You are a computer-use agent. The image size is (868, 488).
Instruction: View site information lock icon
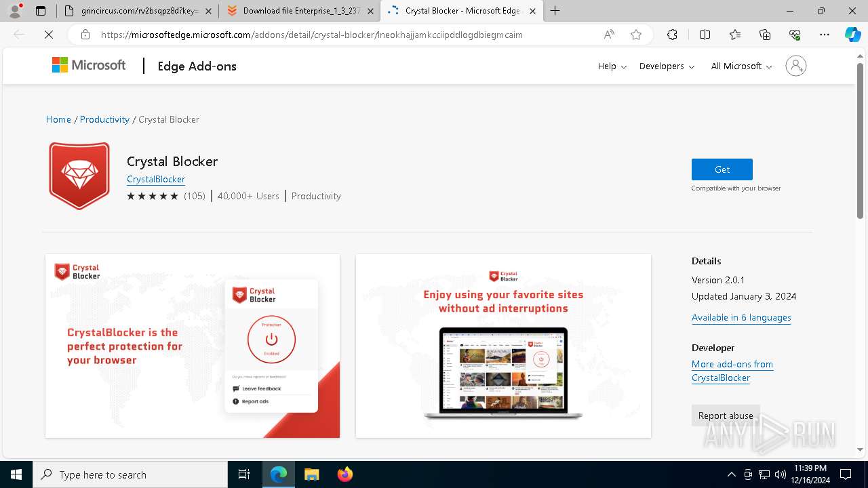(85, 35)
